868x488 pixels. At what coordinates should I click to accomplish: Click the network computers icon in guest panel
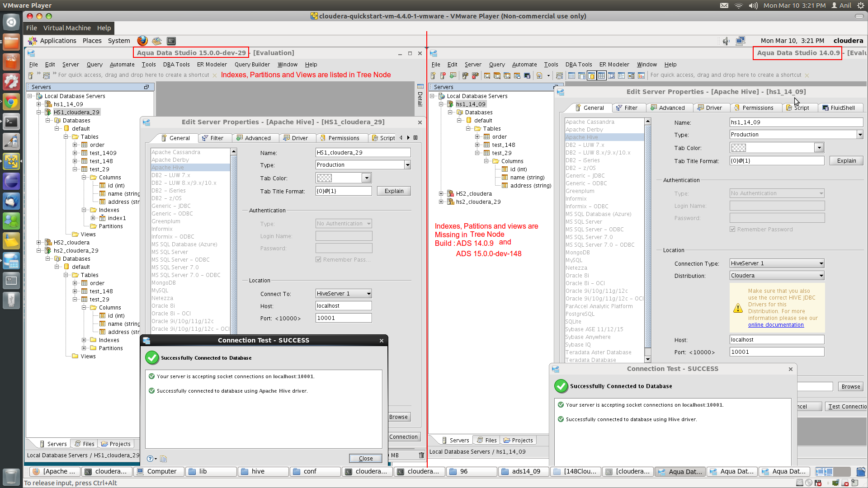[741, 41]
